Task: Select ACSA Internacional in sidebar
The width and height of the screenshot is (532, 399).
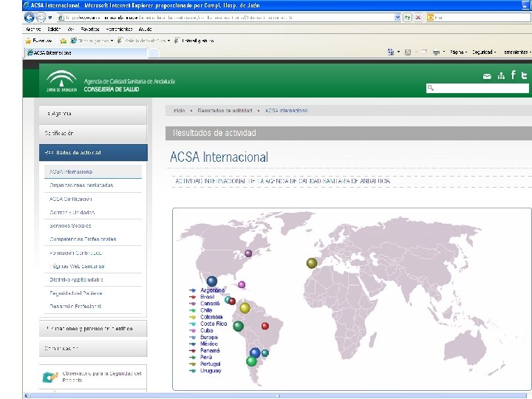Action: point(93,171)
